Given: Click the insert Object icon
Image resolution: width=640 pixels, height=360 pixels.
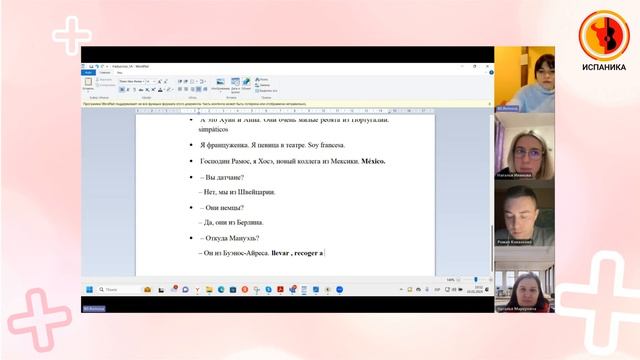Looking at the screenshot, I should pyautogui.click(x=246, y=82).
